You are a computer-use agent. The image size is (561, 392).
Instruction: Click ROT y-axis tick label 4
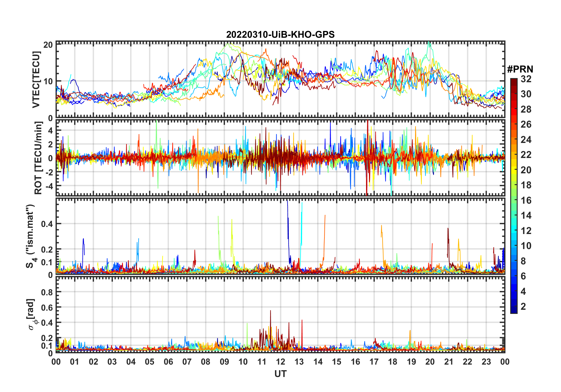pos(50,130)
